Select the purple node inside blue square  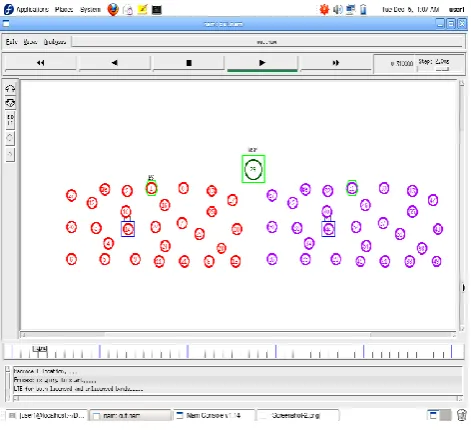[328, 229]
